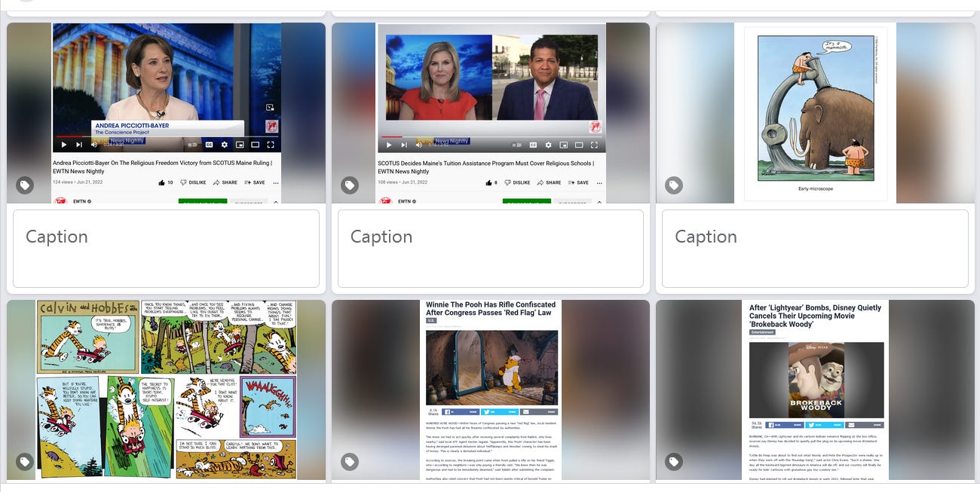The height and width of the screenshot is (492, 980).
Task: Click tag icon on Early microscope mammoth cartoon
Action: click(674, 185)
